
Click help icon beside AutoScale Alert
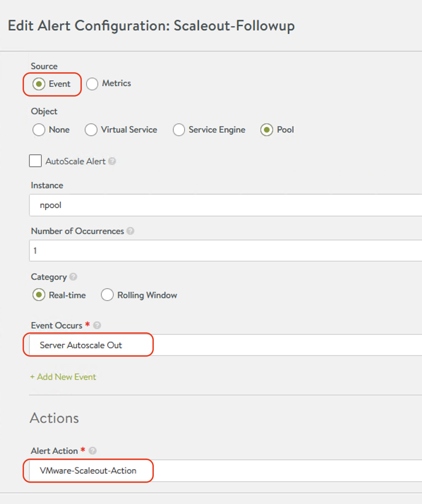(x=112, y=161)
